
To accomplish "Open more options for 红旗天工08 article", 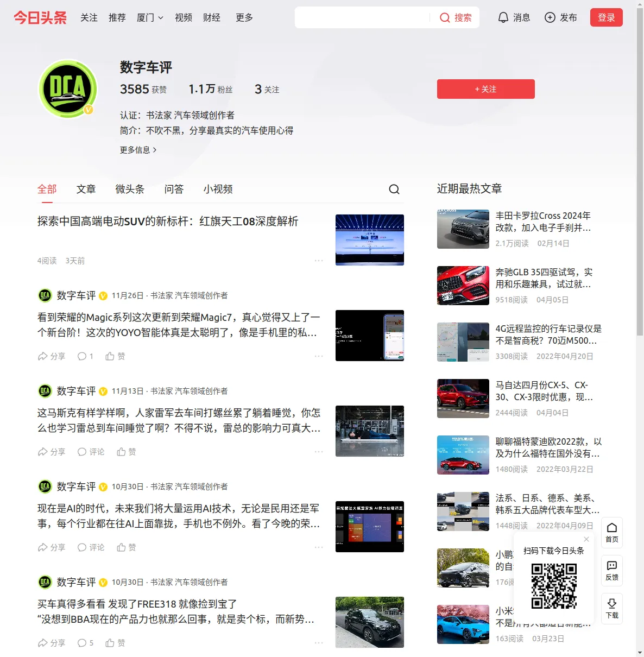I will [319, 261].
